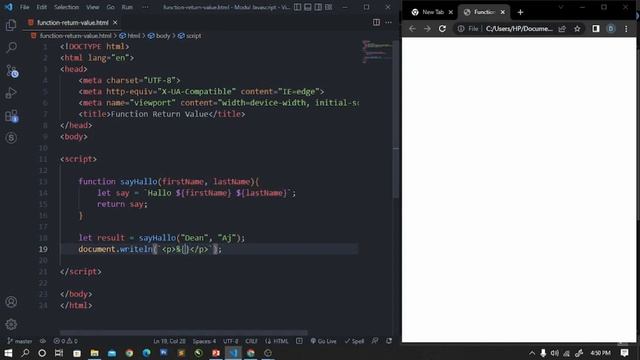This screenshot has height=360, width=640.
Task: Open the Accounts menu in the activity bar
Action: (x=11, y=302)
